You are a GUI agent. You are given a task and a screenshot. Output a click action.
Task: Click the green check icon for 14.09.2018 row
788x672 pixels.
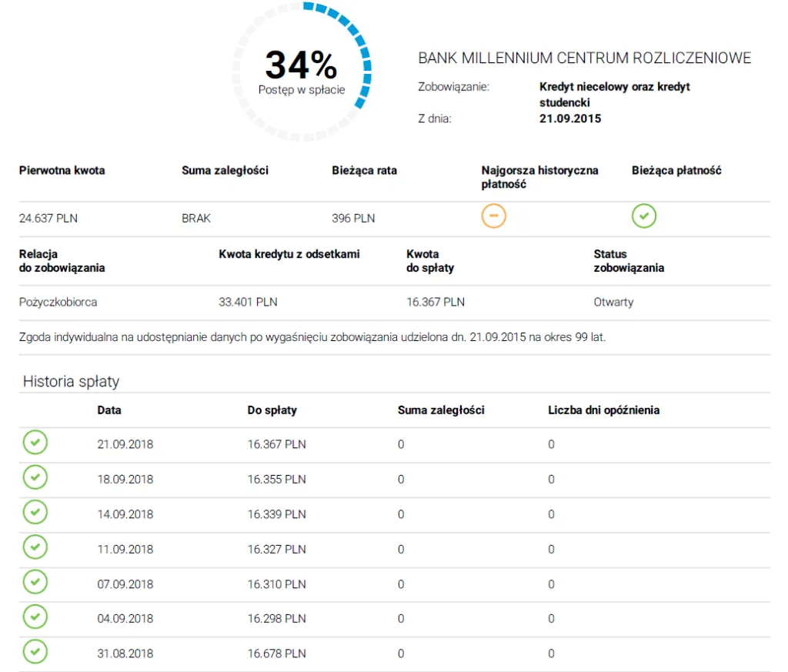(x=35, y=512)
